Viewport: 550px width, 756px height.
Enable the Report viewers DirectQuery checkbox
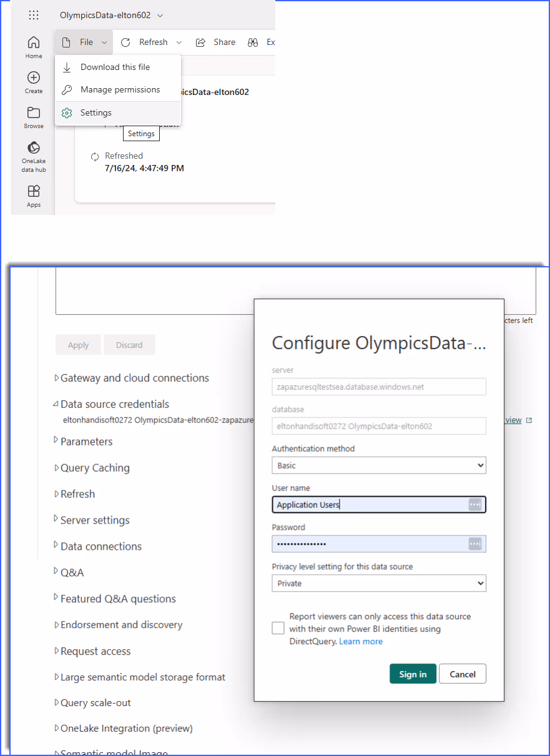[278, 629]
